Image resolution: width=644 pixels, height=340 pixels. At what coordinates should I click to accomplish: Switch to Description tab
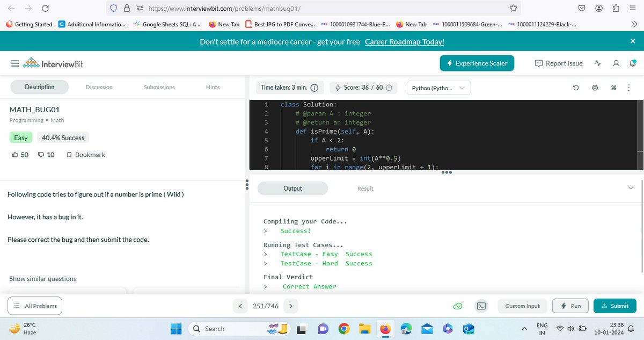[40, 87]
